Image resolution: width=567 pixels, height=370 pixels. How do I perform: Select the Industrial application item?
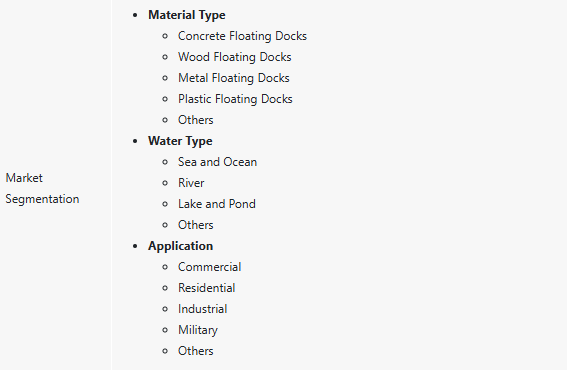coord(202,309)
